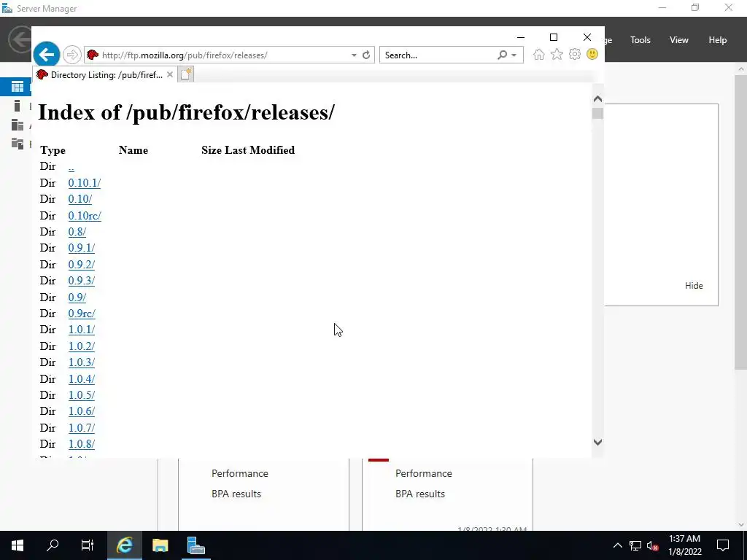
Task: Click the IE back arrow button
Action: click(x=46, y=55)
